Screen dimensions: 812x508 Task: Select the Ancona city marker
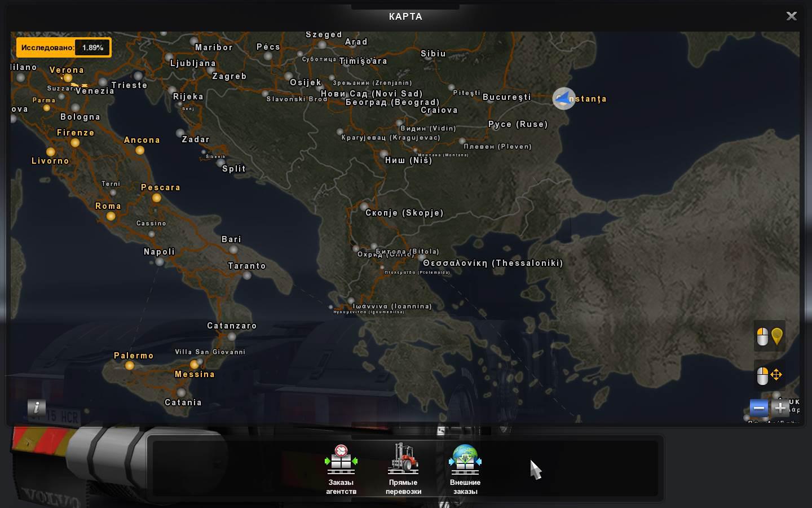pos(140,150)
